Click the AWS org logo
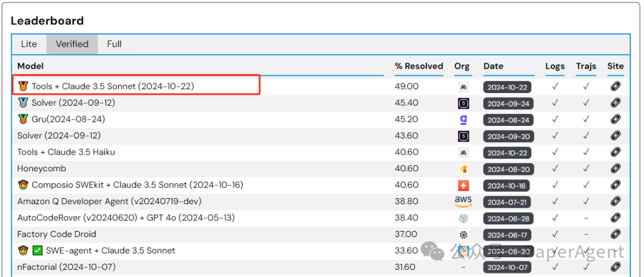The image size is (644, 277). tap(463, 201)
